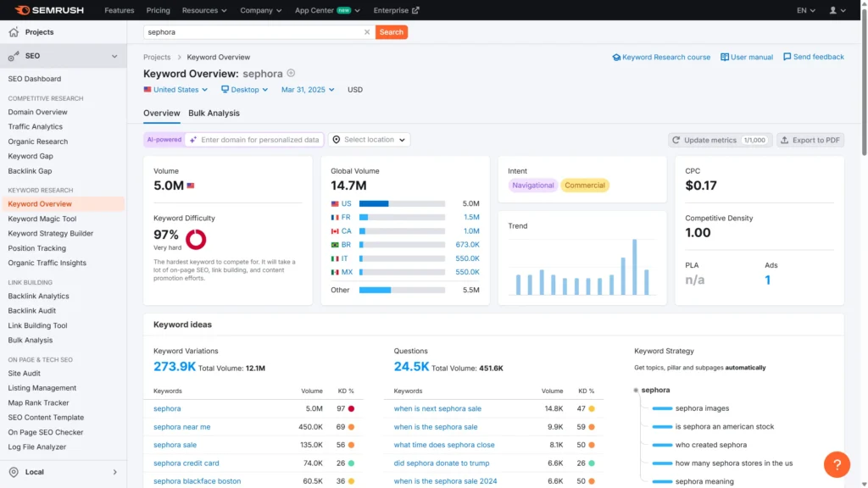The height and width of the screenshot is (488, 868).
Task: Click the Send feedback chat icon
Action: (x=787, y=57)
